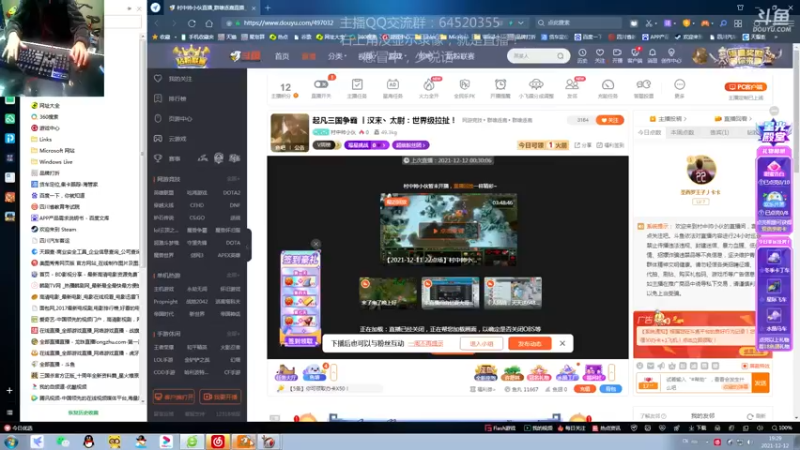Open NetEase Music icon in taskbar
The image size is (800, 450).
point(218,441)
